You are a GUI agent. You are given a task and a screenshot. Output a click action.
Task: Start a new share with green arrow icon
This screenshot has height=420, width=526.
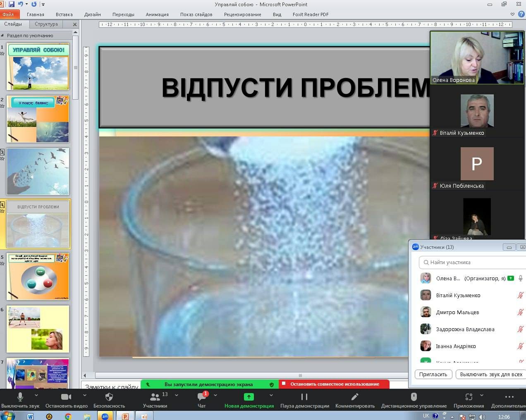tap(249, 397)
